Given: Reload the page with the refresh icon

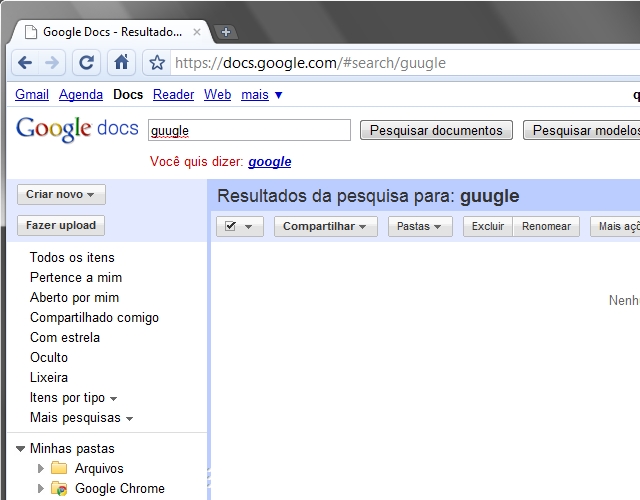Looking at the screenshot, I should tap(87, 62).
